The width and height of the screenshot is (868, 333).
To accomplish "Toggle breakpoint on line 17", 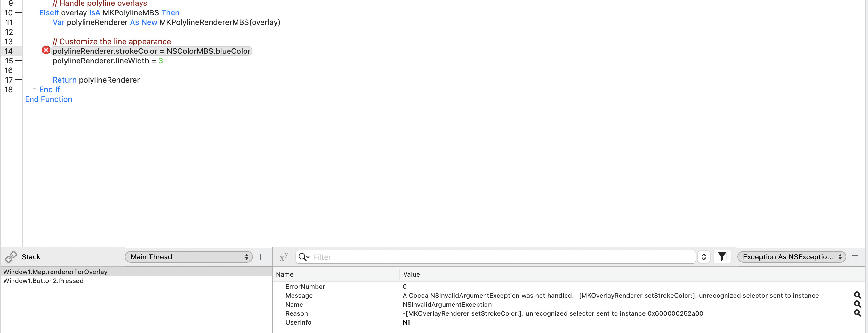I will pos(18,80).
